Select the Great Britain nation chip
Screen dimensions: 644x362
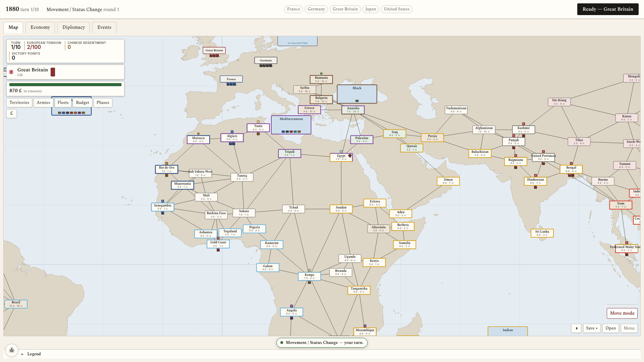pyautogui.click(x=345, y=9)
